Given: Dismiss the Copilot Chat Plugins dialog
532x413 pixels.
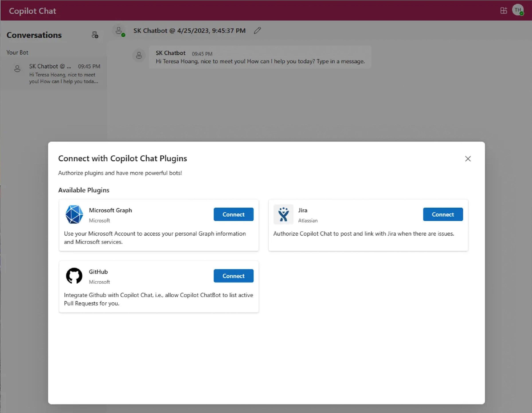Looking at the screenshot, I should [468, 159].
